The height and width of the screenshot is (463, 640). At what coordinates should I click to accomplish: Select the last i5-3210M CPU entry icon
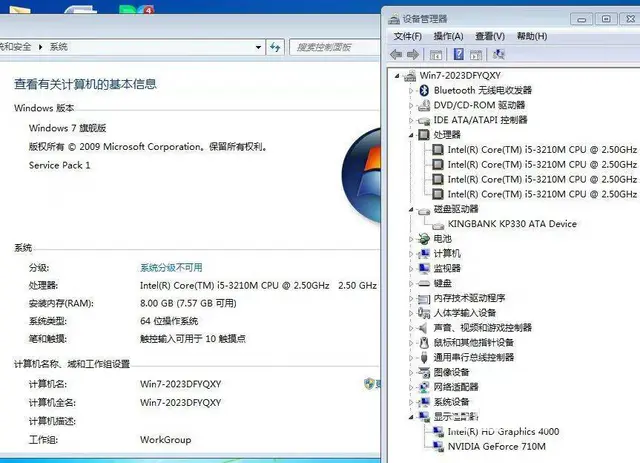pyautogui.click(x=438, y=194)
